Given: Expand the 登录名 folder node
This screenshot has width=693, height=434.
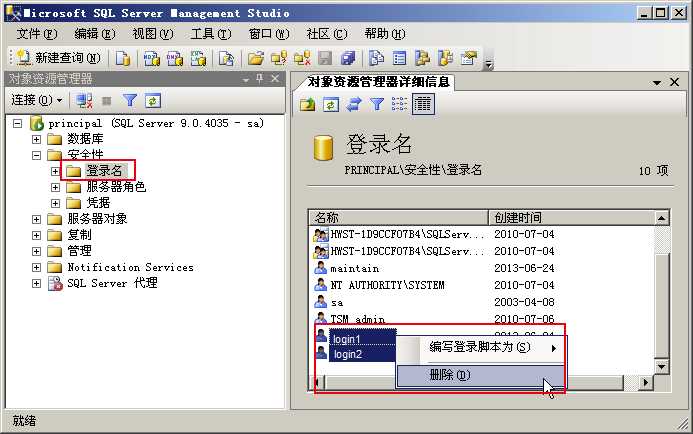Looking at the screenshot, I should point(55,171).
